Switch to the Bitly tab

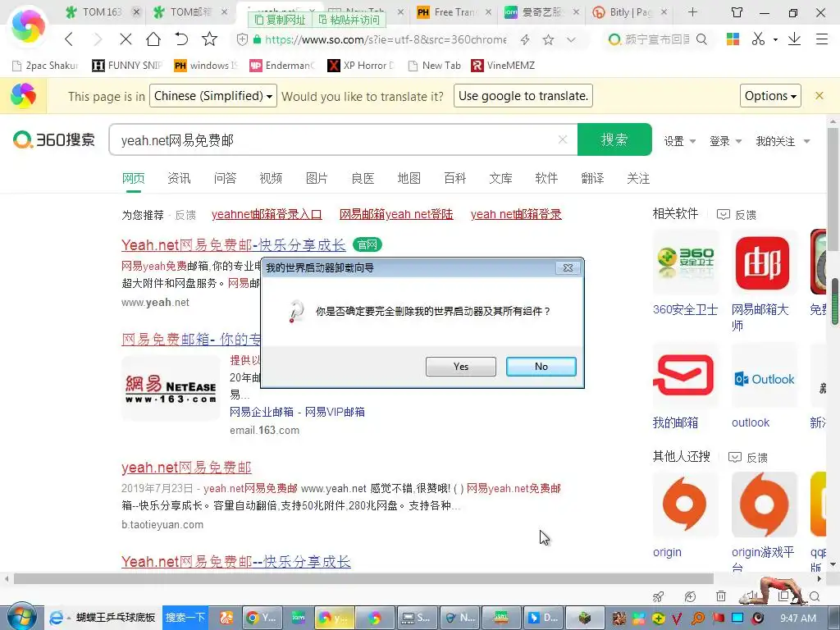tap(629, 11)
